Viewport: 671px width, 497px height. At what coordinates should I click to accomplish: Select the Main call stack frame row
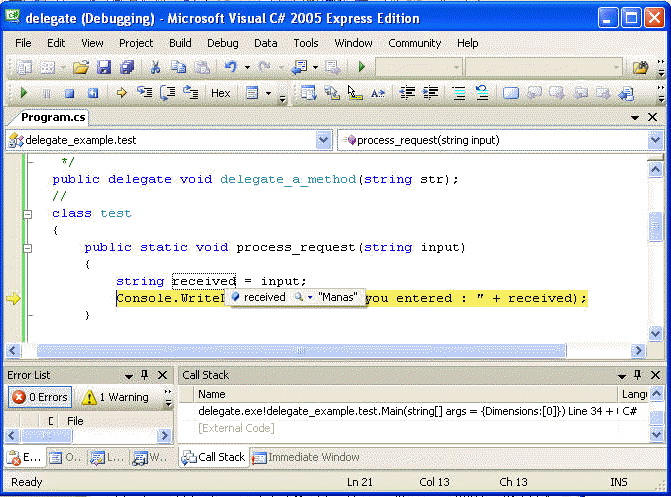pyautogui.click(x=400, y=411)
